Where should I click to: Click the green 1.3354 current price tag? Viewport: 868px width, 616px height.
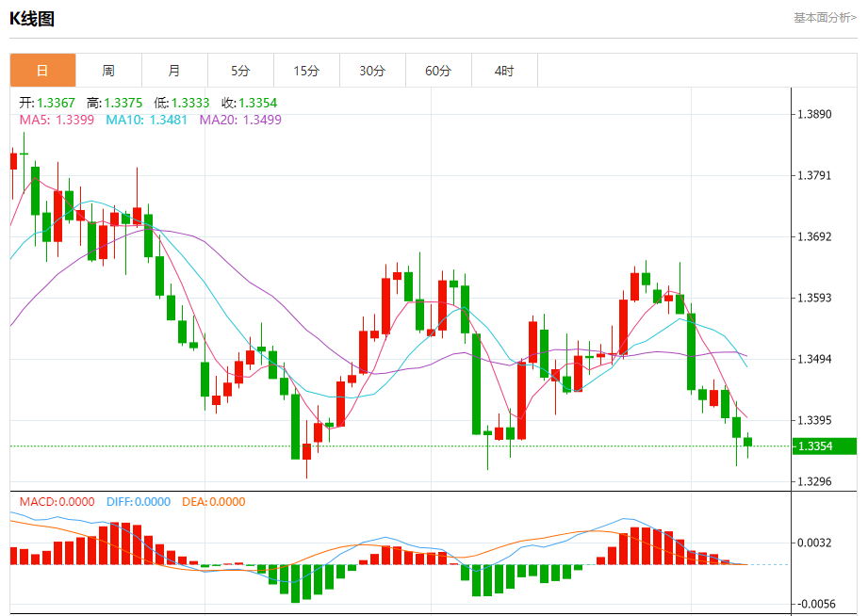825,446
